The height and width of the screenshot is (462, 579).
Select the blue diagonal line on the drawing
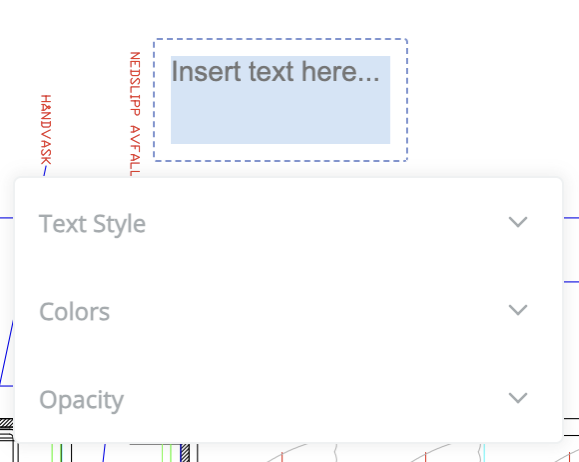tap(7, 353)
